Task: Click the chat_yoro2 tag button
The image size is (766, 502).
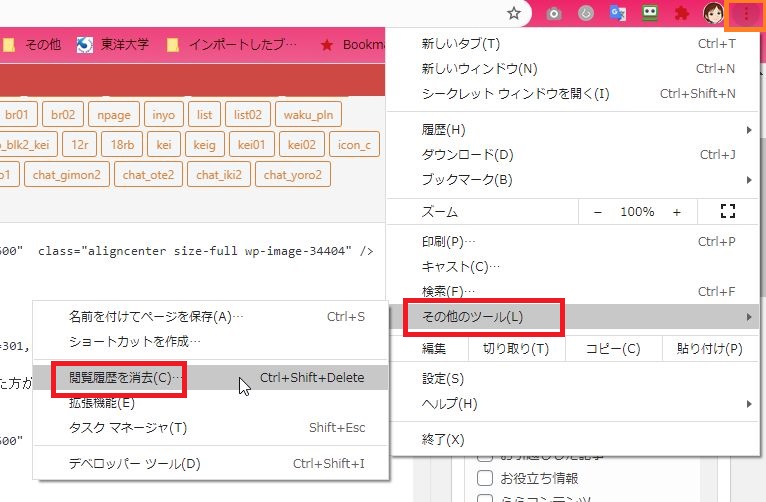Action: pyautogui.click(x=293, y=174)
